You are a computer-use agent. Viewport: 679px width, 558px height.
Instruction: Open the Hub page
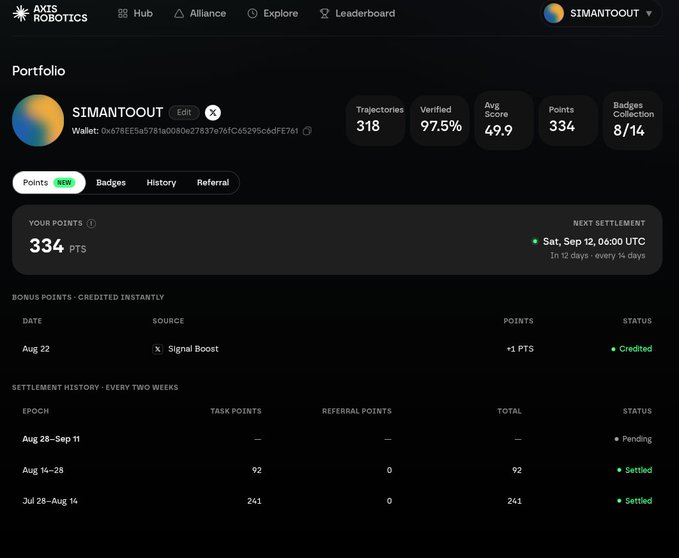pos(135,13)
